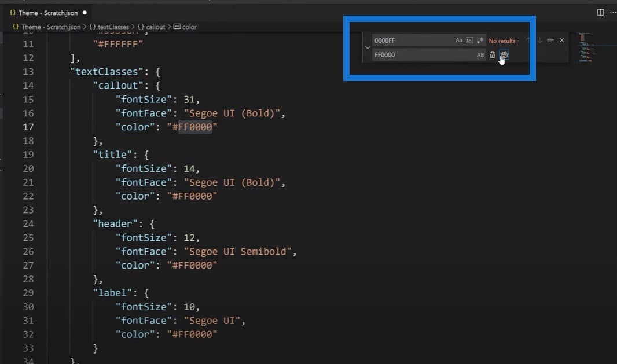Viewport: 617px width, 364px height.
Task: Click the #FF0000 value on line 22
Action: tap(192, 196)
